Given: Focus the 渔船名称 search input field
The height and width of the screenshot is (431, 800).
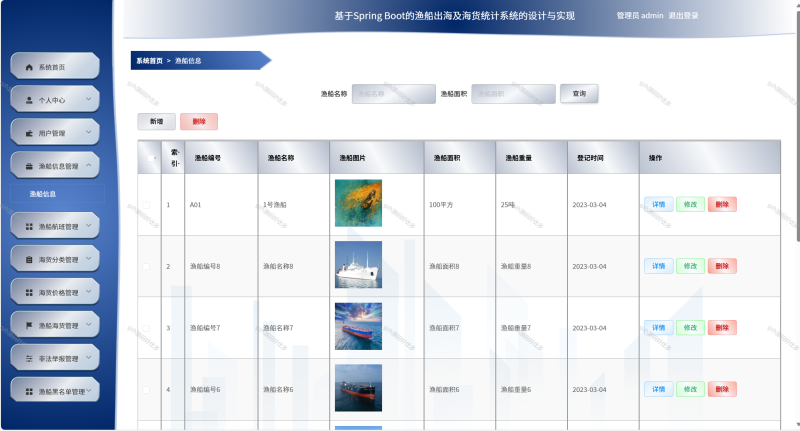Looking at the screenshot, I should point(394,94).
